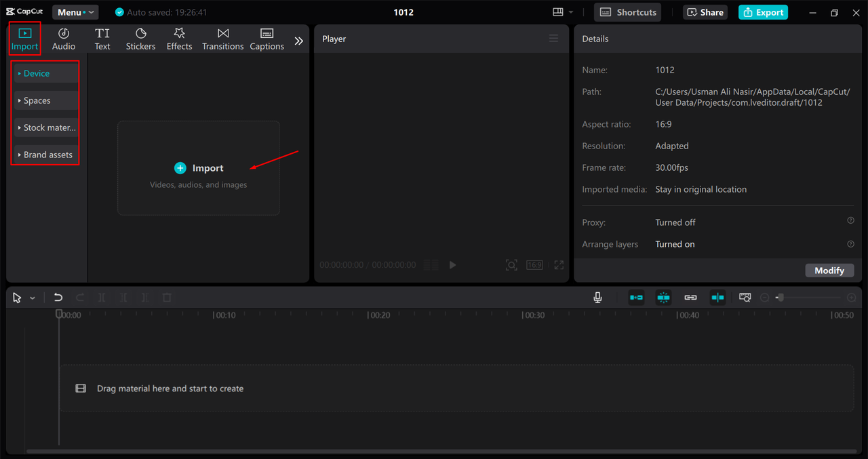This screenshot has width=868, height=459.
Task: Click the Split clip tool
Action: point(102,298)
